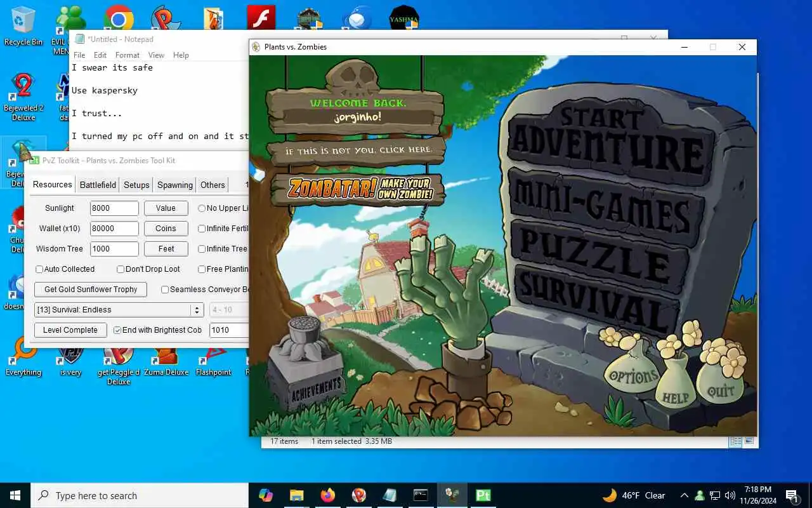Open Copilot from the taskbar
The height and width of the screenshot is (508, 812).
pyautogui.click(x=266, y=495)
